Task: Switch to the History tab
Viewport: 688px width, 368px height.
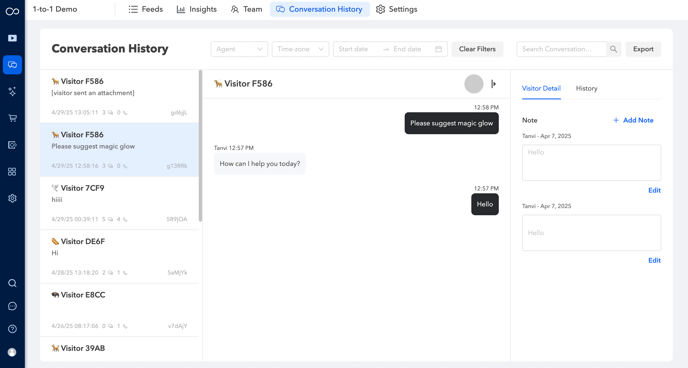Action: click(586, 88)
